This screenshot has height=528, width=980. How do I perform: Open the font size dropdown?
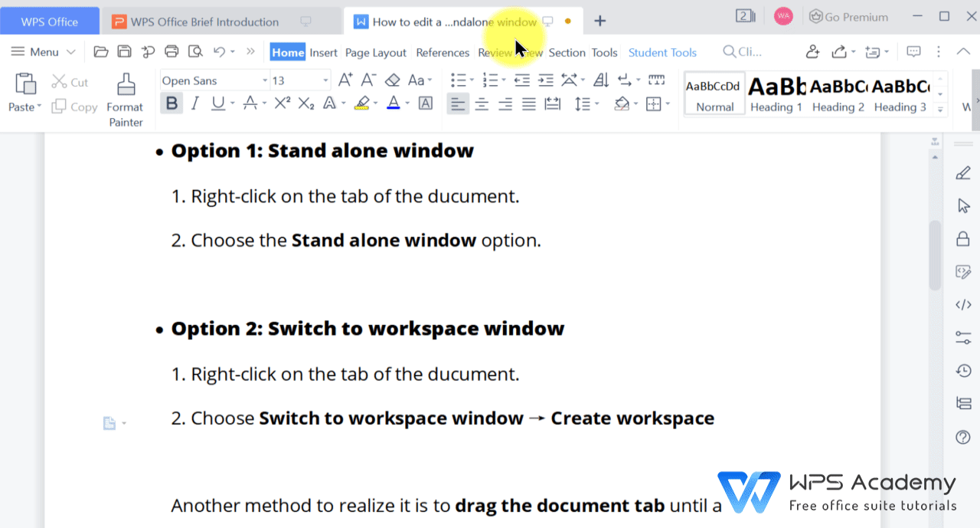[x=324, y=80]
